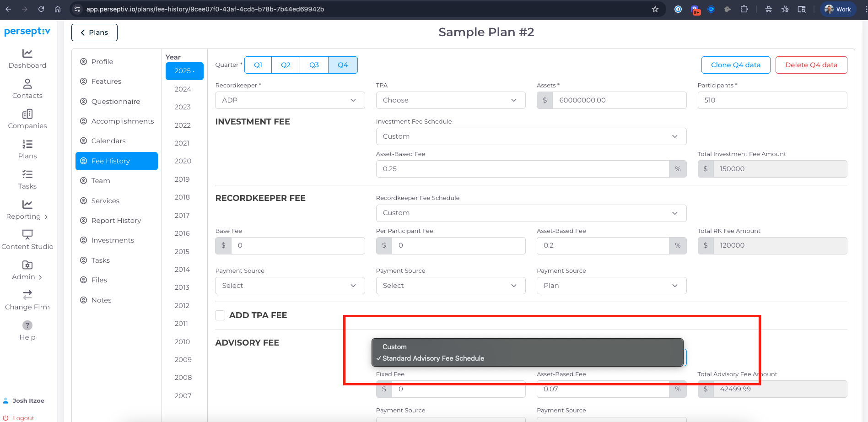This screenshot has height=422, width=868.
Task: Open the Team section
Action: [117, 181]
